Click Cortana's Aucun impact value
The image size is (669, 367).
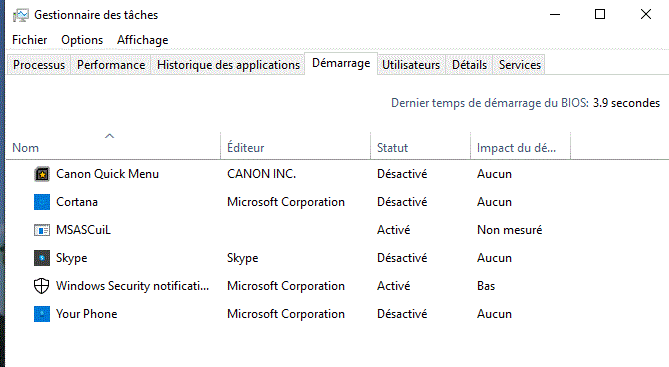pyautogui.click(x=494, y=202)
